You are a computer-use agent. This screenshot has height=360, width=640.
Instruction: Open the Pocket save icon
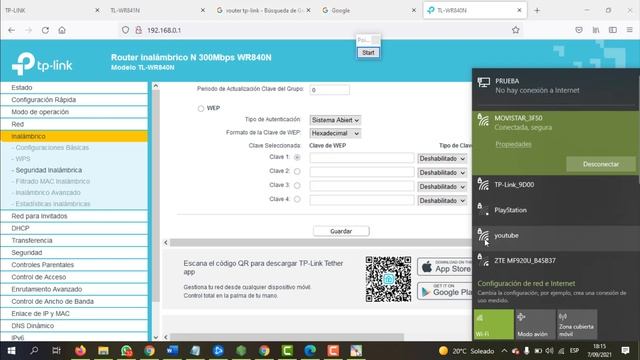click(579, 30)
